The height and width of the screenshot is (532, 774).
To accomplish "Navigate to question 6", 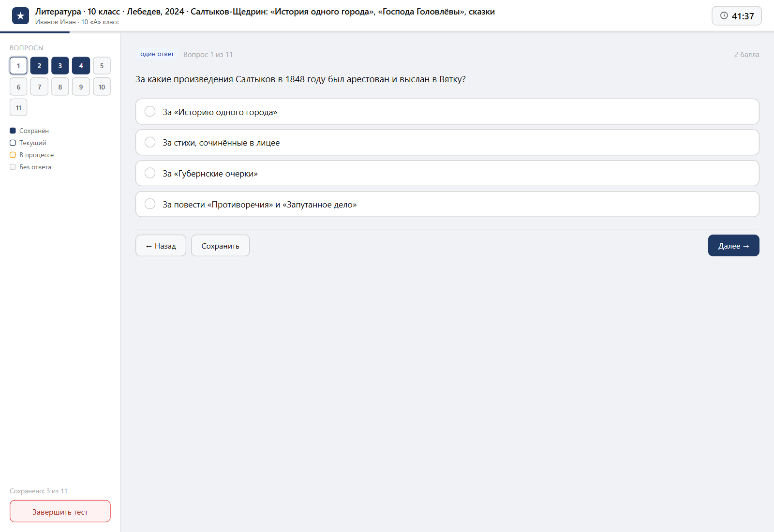I will (x=18, y=87).
